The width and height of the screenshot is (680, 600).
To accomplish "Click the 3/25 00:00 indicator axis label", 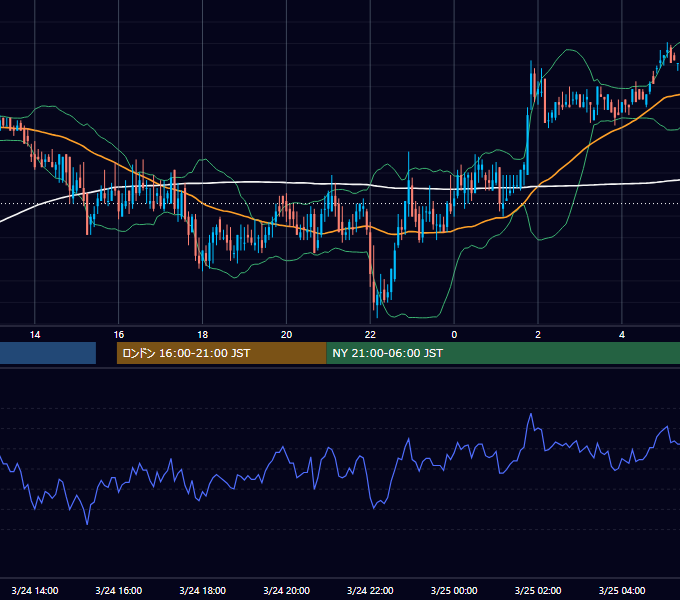I will pos(454,590).
